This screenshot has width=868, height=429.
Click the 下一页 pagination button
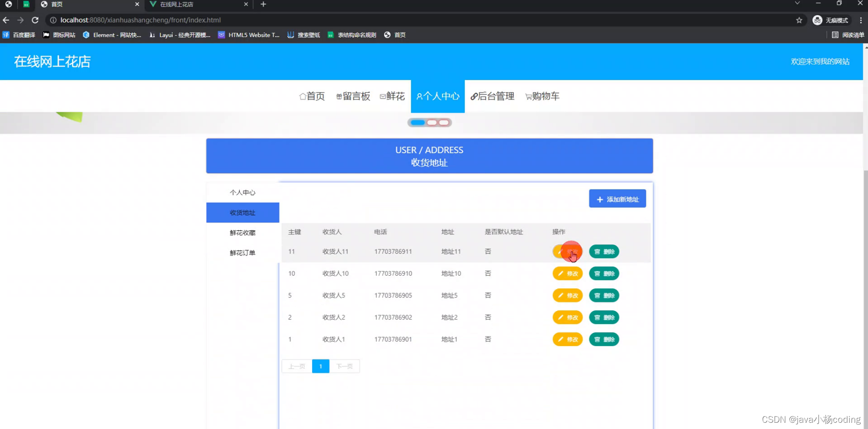click(x=344, y=366)
